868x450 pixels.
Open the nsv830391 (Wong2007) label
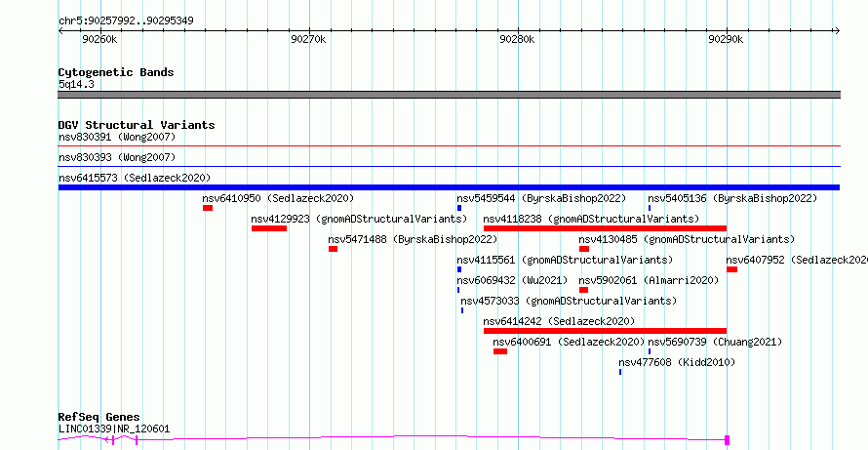click(117, 137)
